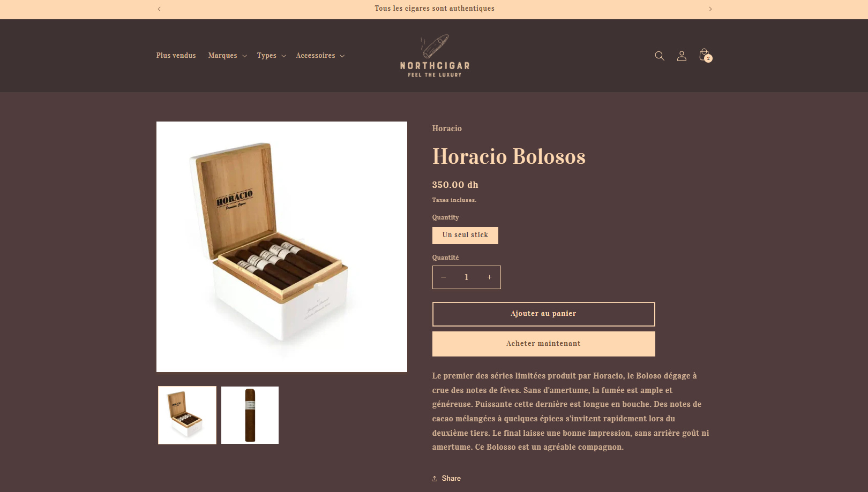Show previous announcement with left arrow
The height and width of the screenshot is (492, 868).
[159, 9]
